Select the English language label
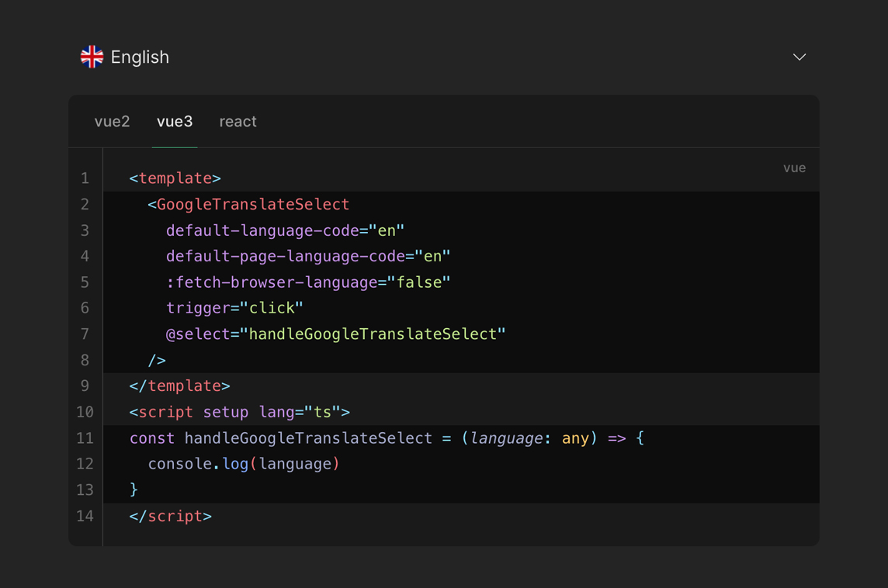 pyautogui.click(x=140, y=57)
